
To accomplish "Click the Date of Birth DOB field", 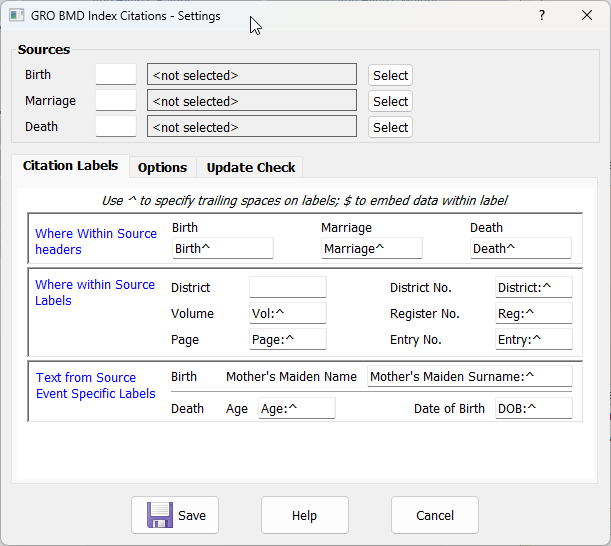I will coord(533,408).
